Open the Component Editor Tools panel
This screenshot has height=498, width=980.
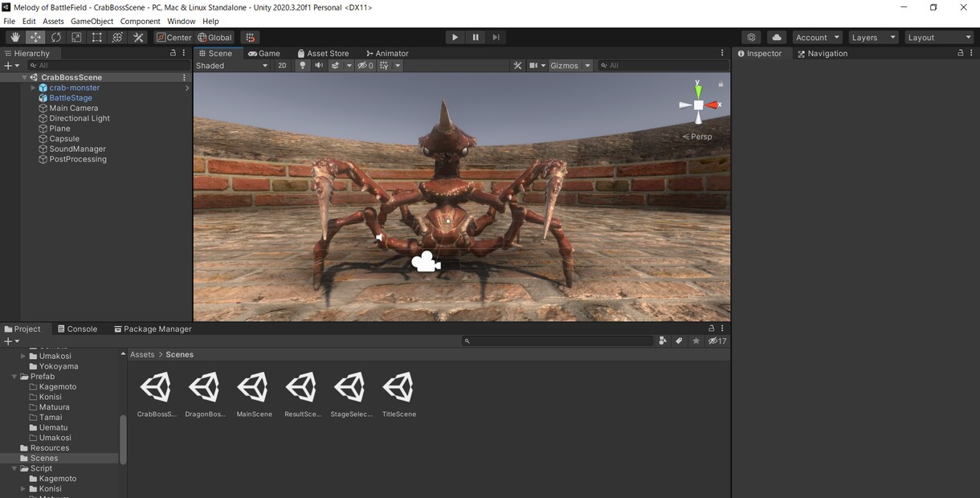click(x=517, y=66)
